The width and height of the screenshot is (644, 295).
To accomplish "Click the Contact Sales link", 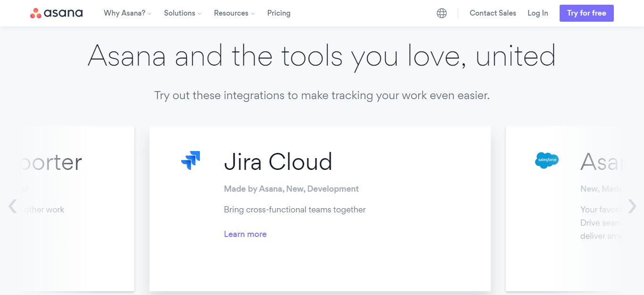I will pos(493,13).
